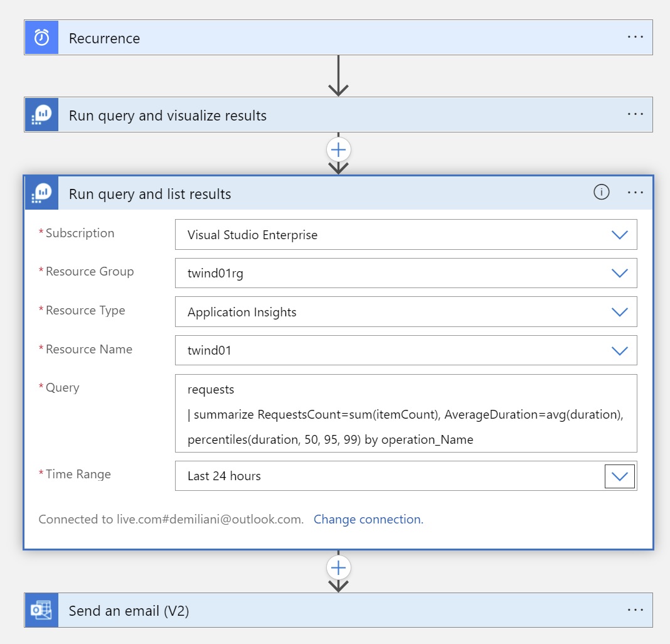The width and height of the screenshot is (670, 644).
Task: Click the Outlook icon on Send an email
Action: [x=41, y=610]
